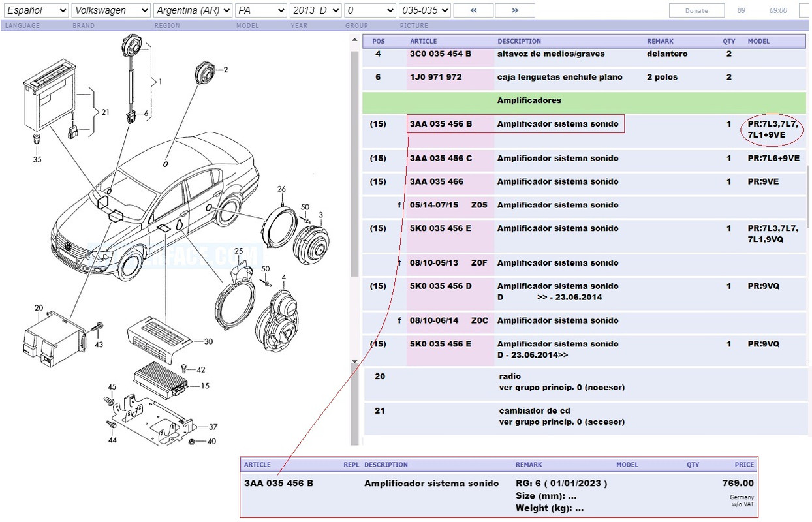Click the radio unit drawing labeled 20
812x522 pixels.
tap(54, 337)
